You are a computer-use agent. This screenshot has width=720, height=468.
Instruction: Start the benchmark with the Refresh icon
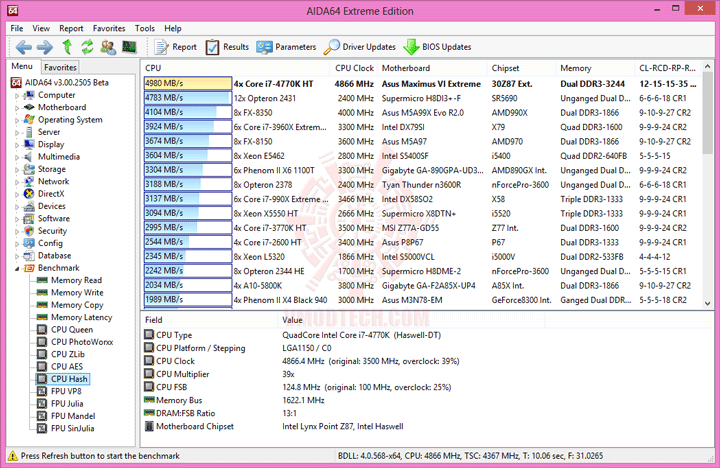87,47
